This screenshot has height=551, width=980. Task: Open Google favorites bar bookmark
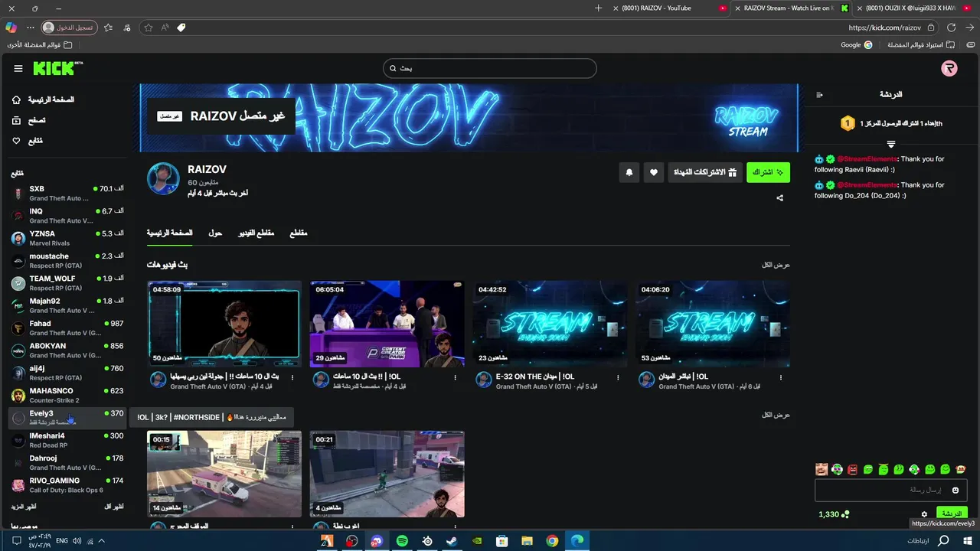point(857,45)
